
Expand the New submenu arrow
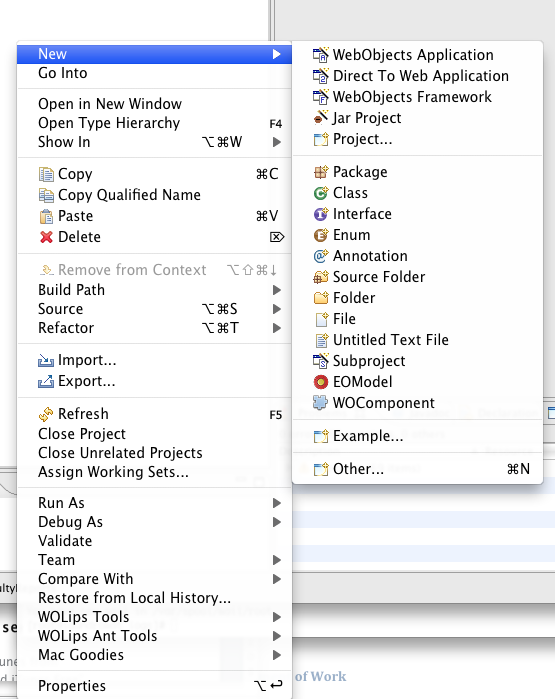pyautogui.click(x=277, y=54)
